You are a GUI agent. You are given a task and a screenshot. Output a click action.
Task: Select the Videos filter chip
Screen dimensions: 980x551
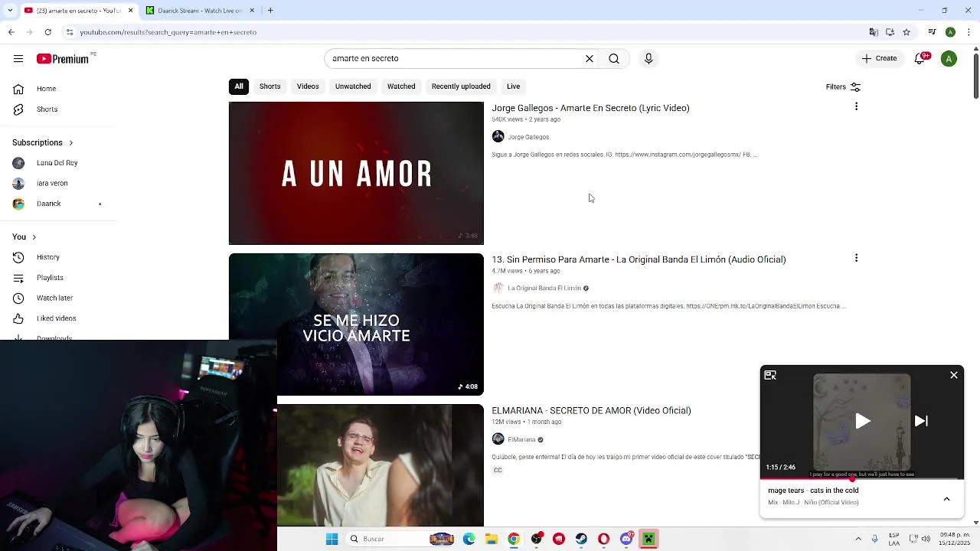(x=308, y=86)
